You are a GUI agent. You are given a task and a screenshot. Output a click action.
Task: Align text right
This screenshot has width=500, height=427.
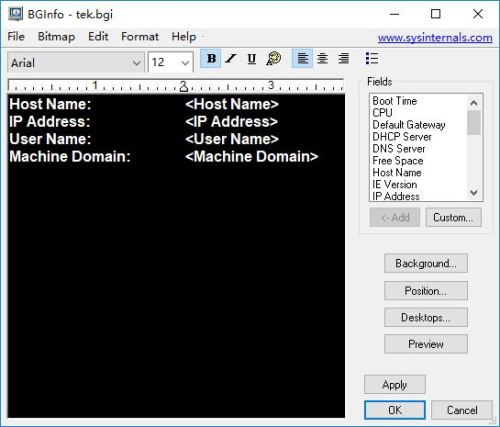pos(343,59)
